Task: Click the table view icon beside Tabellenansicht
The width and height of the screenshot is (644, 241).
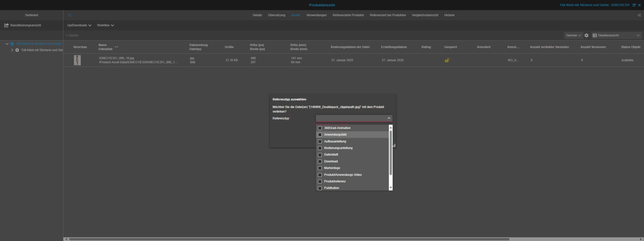Action: [x=595, y=35]
